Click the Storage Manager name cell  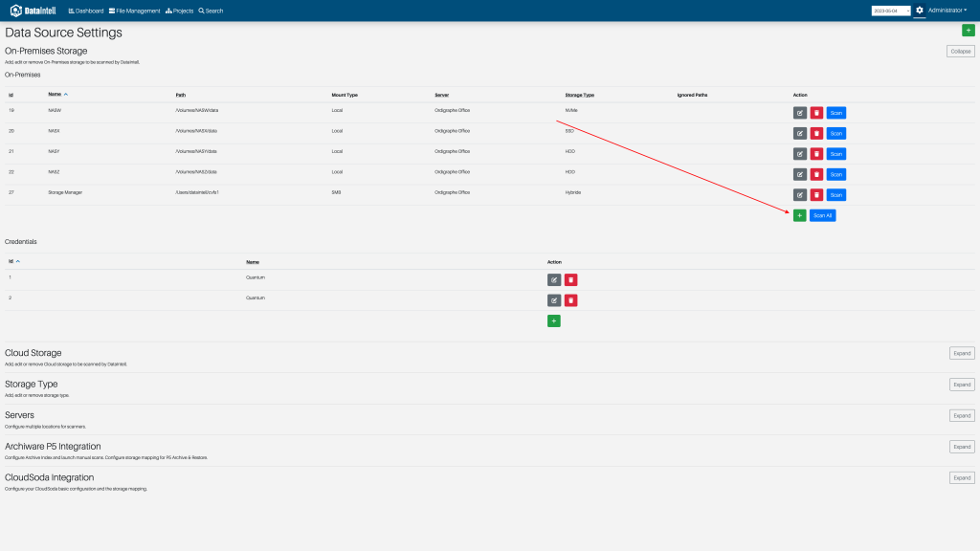coord(65,192)
